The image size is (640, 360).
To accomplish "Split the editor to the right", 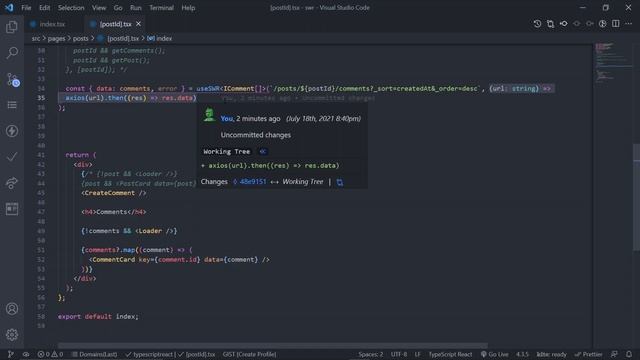I will (x=616, y=24).
